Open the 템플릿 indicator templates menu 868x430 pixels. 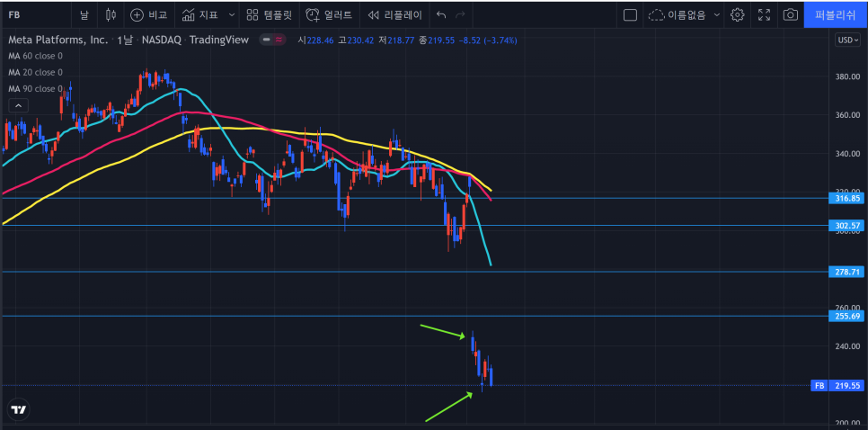269,15
